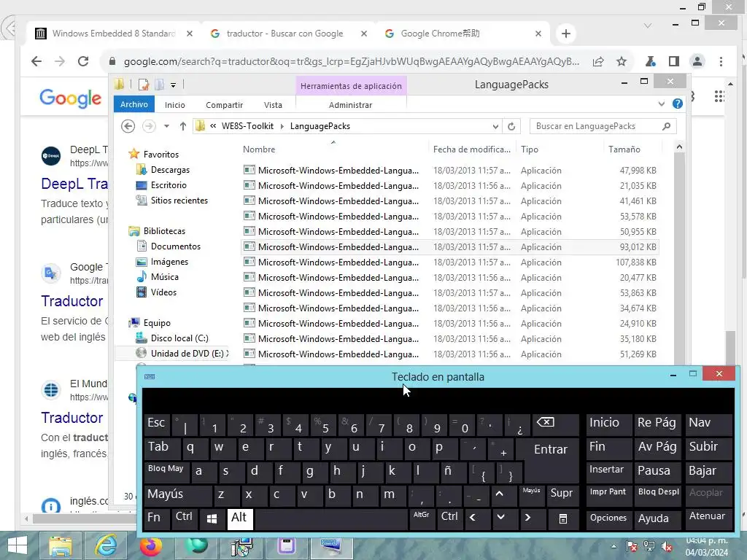
Task: Select Disco local (C:) in navigation pane
Action: [179, 338]
